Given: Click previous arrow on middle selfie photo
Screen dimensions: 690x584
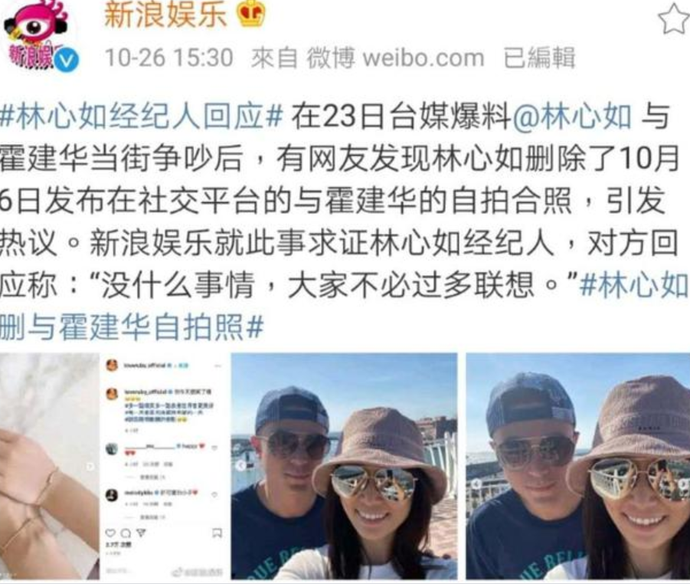Looking at the screenshot, I should tap(241, 466).
